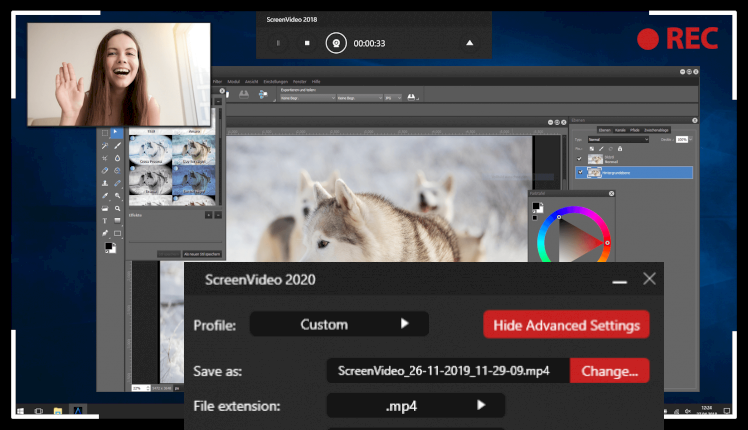
Task: Select the Text tool
Action: (x=105, y=221)
